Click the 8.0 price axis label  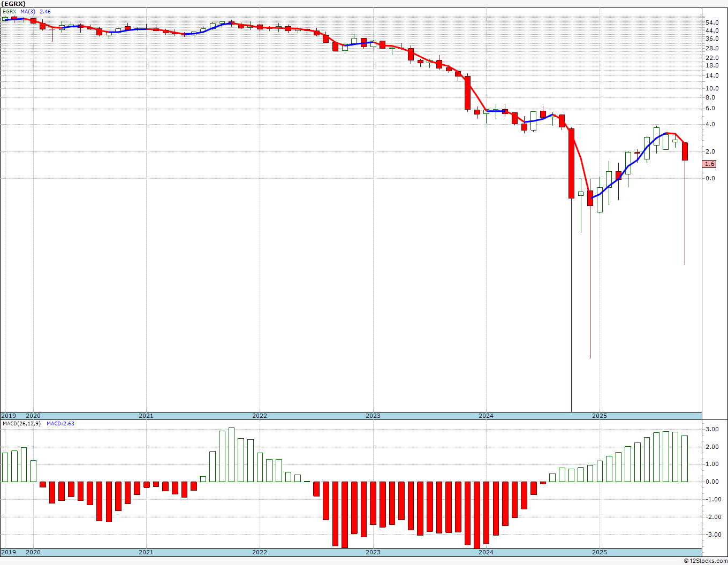(710, 97)
